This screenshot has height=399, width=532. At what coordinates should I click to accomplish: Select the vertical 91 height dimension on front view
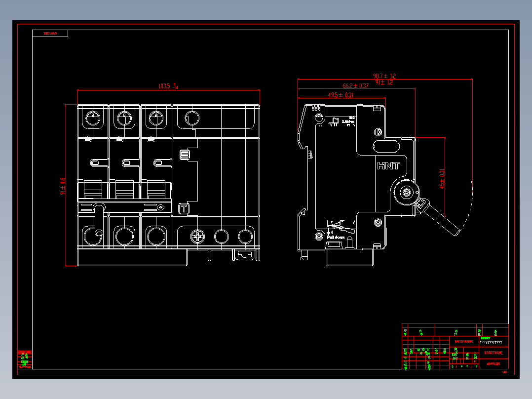click(62, 186)
